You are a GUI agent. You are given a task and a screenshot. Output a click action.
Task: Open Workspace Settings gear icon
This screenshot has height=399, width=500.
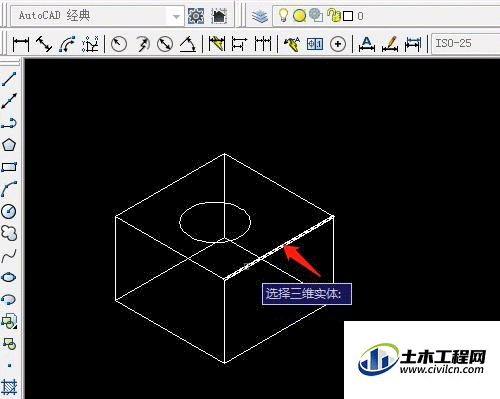pyautogui.click(x=196, y=16)
